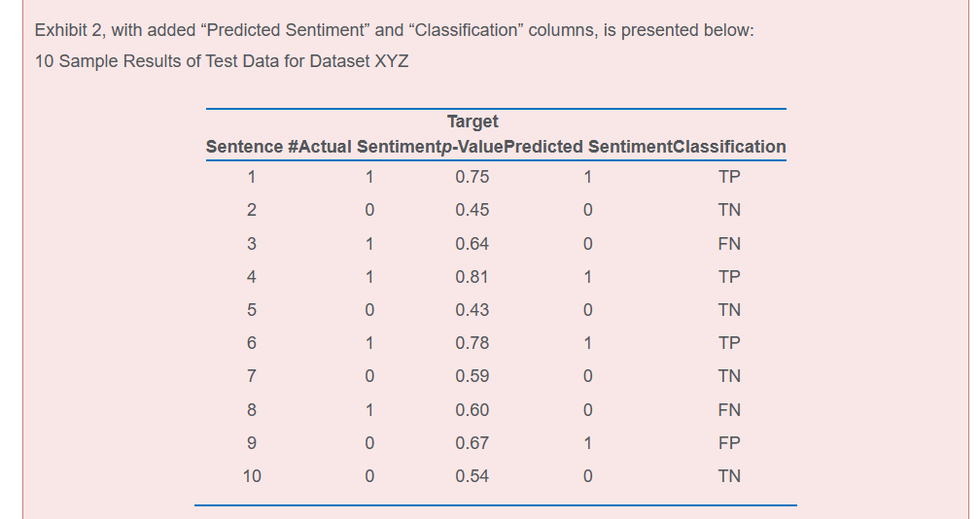Click the 0.64 p-value in row 3
The image size is (980, 519).
(472, 243)
